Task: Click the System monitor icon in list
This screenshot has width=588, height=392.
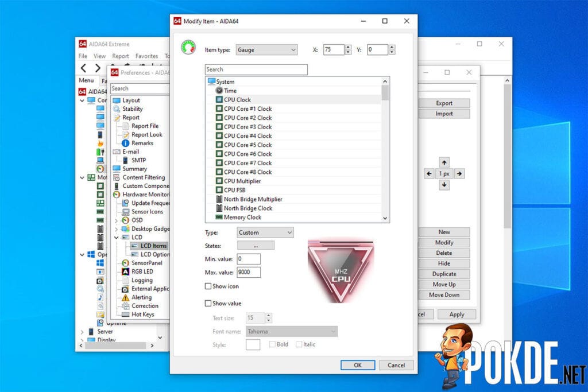Action: tap(211, 81)
